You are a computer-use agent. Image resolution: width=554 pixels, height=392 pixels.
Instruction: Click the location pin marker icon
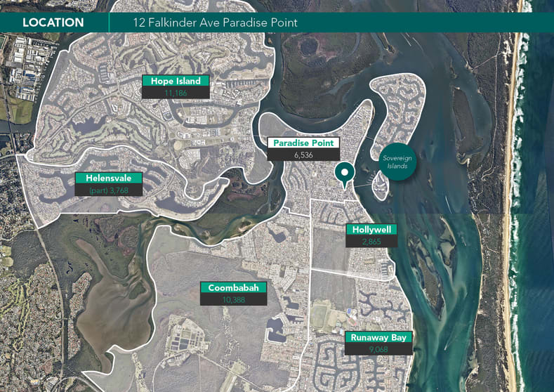[345, 176]
